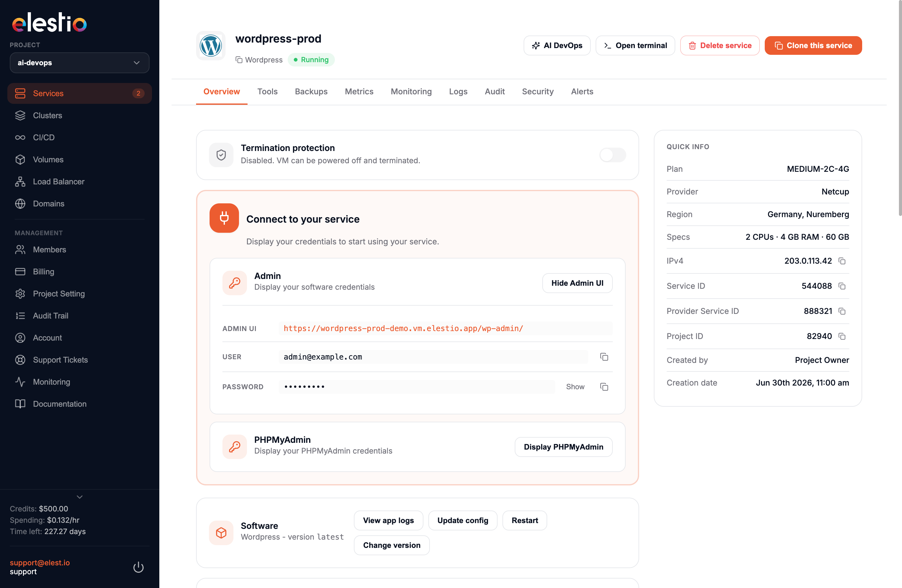Show the hidden admin password
This screenshot has width=902, height=588.
point(575,387)
